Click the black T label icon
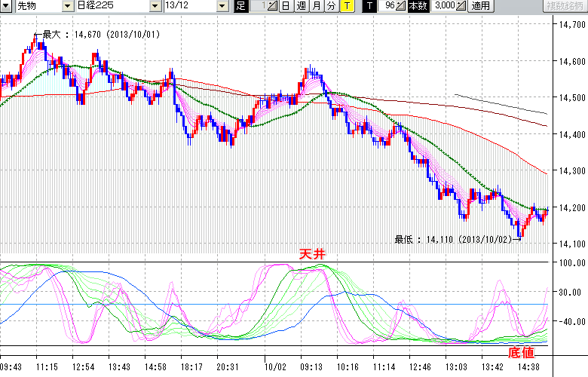 (369, 6)
